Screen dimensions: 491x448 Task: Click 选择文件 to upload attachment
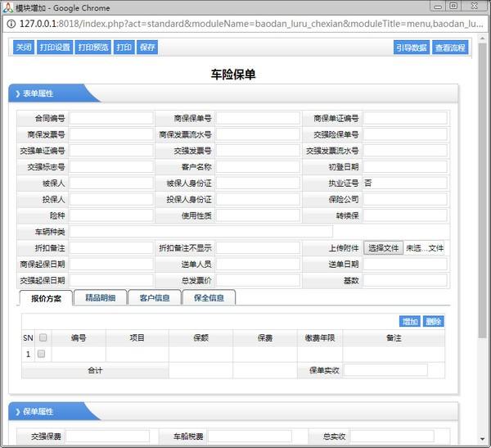coord(383,248)
